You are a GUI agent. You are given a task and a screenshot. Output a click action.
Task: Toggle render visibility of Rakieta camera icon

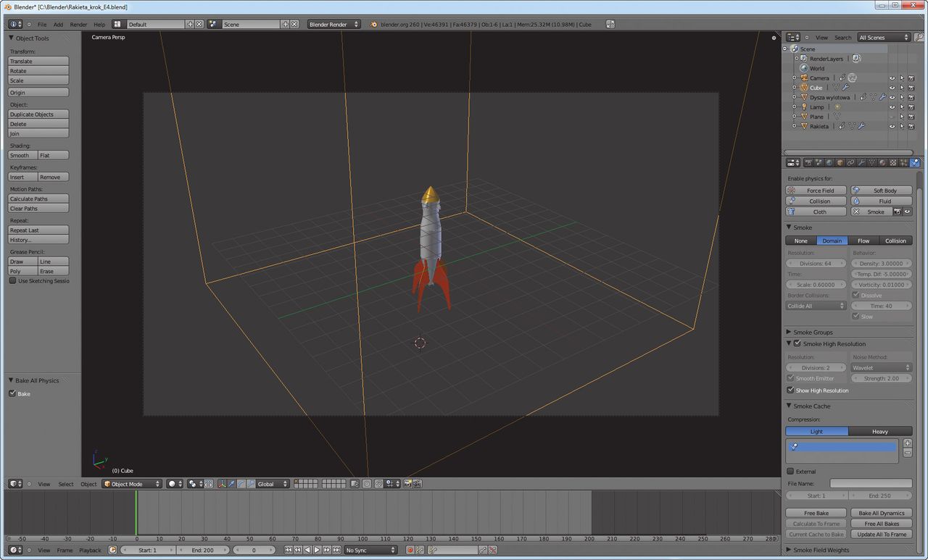pos(911,126)
